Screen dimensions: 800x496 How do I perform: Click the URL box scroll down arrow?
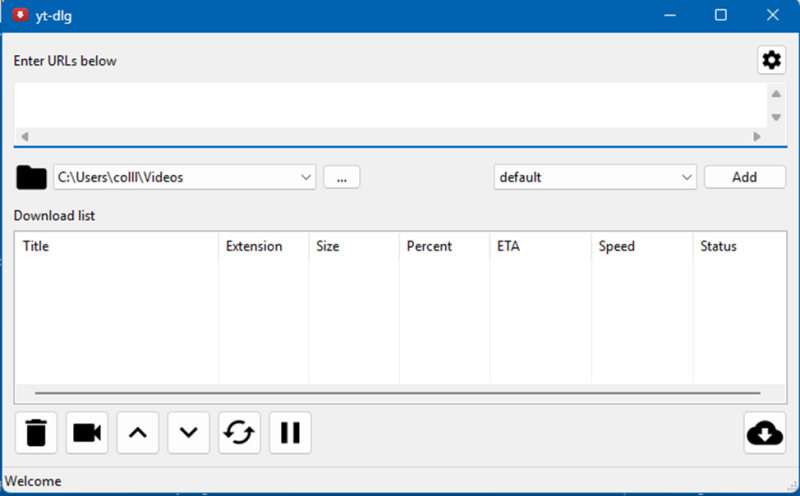pyautogui.click(x=776, y=117)
